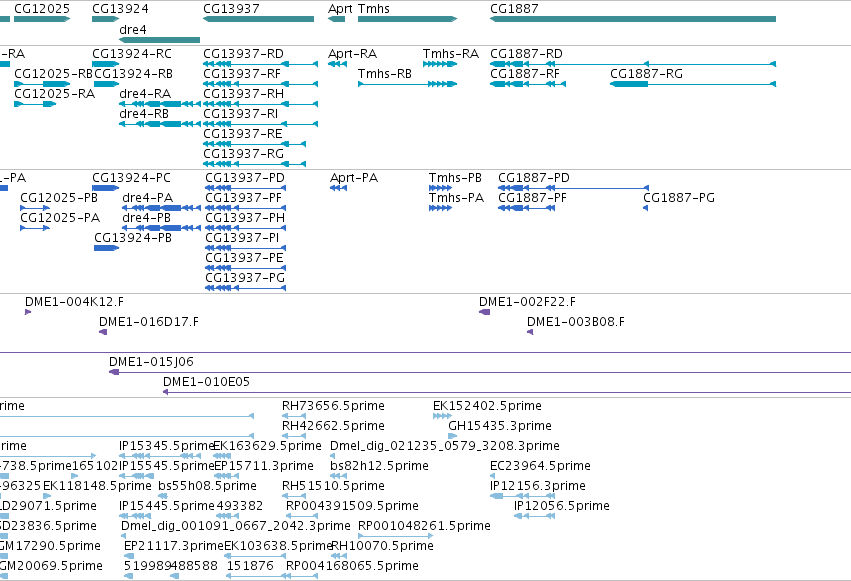Select transcript CG1887-RD
Viewport: 851px width, 581px height.
[633, 64]
